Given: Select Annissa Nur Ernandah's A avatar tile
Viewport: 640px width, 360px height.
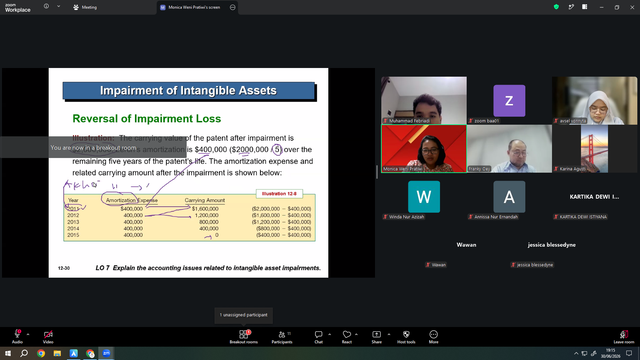Looking at the screenshot, I should [x=509, y=197].
